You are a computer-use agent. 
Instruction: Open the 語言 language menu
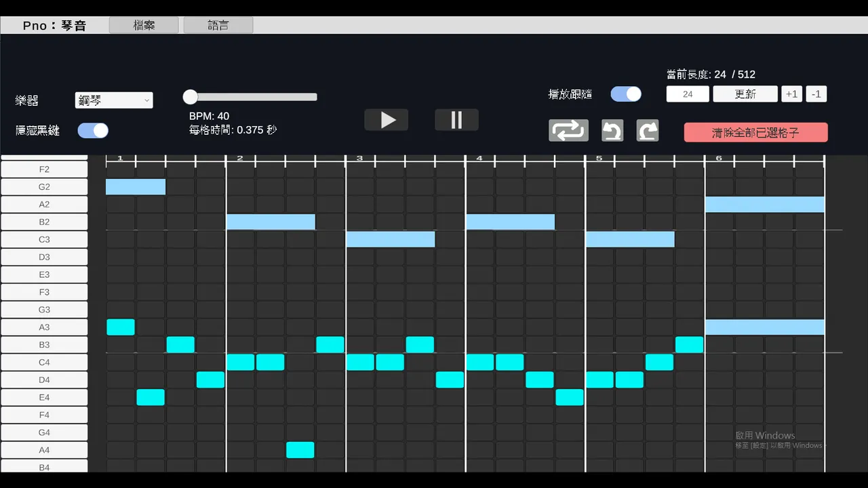click(218, 25)
